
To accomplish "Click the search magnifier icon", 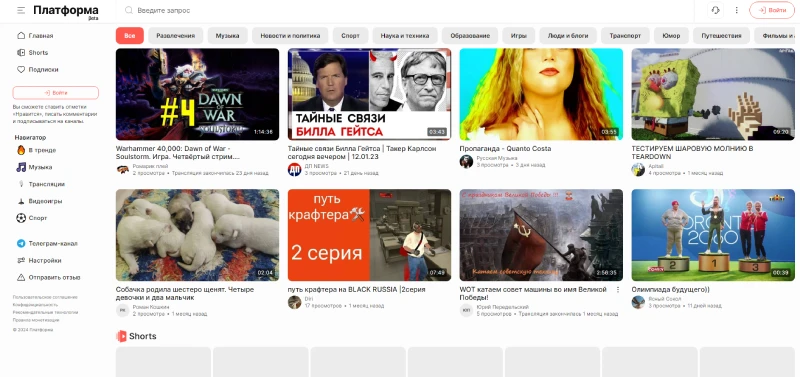I will point(129,10).
